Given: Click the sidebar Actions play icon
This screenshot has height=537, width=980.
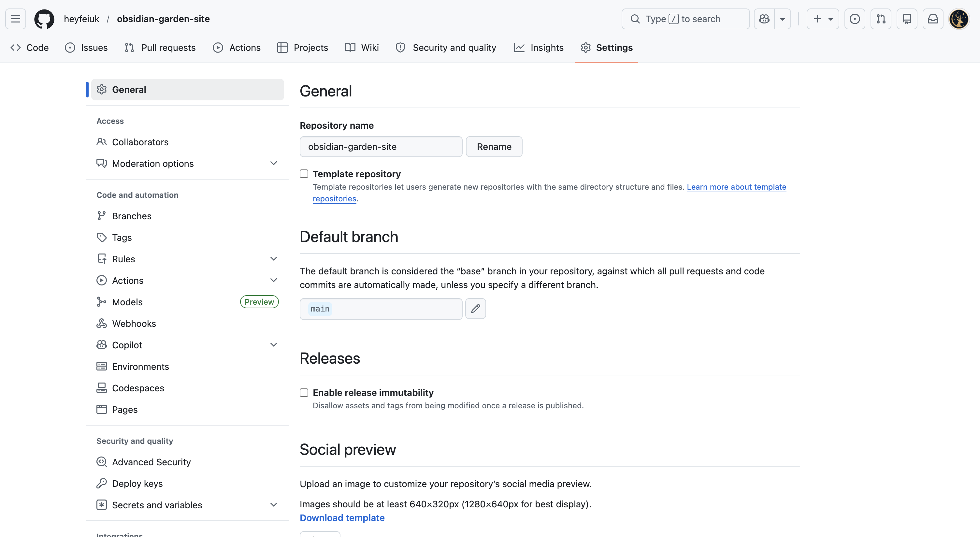Looking at the screenshot, I should click(x=101, y=281).
